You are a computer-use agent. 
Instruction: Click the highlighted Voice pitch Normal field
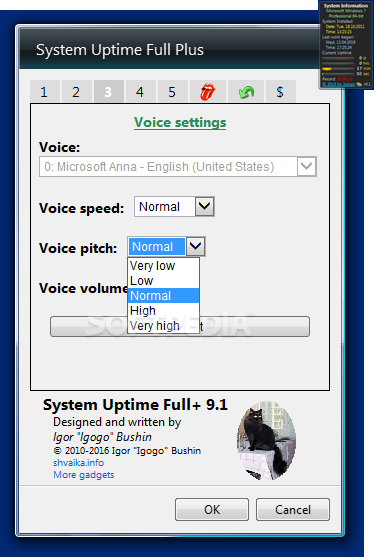tap(157, 247)
